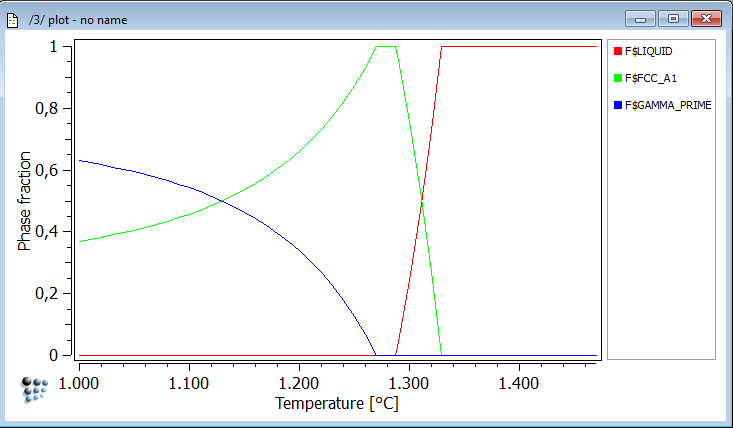Image resolution: width=733 pixels, height=428 pixels.
Task: Maximize the plot window
Action: point(672,18)
